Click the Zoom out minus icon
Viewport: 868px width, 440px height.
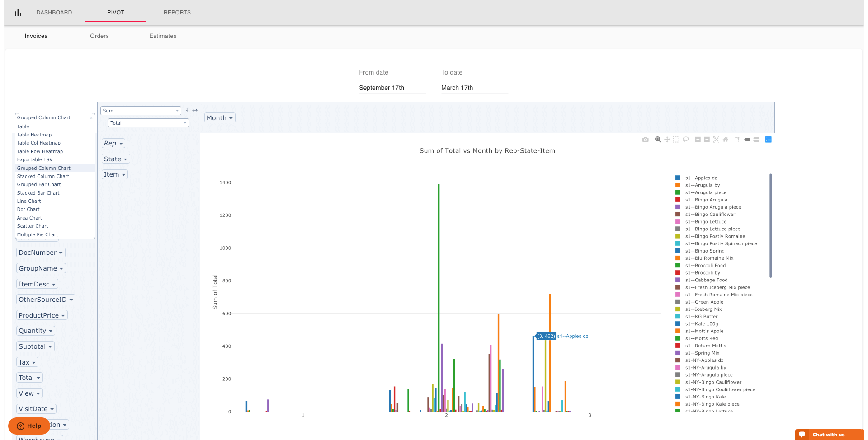tap(707, 140)
